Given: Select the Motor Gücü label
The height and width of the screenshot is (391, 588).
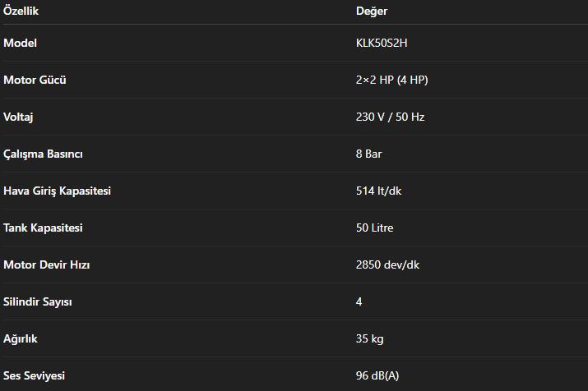Looking at the screenshot, I should point(35,80).
